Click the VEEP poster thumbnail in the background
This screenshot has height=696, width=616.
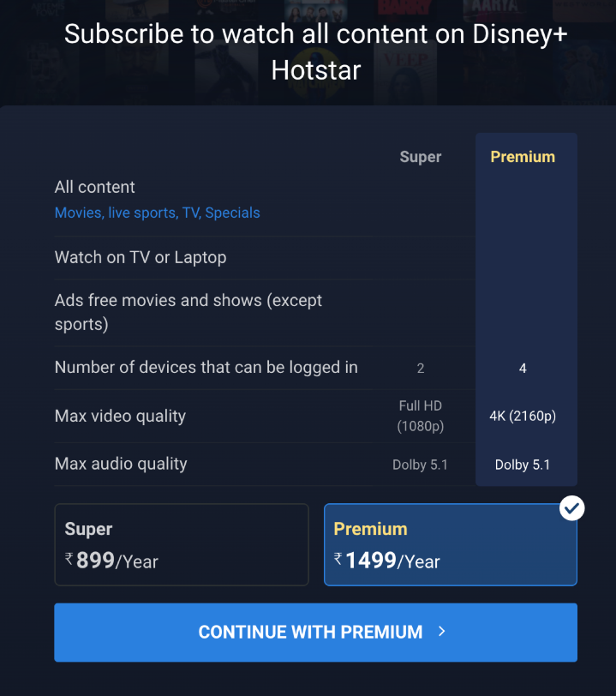tap(405, 73)
